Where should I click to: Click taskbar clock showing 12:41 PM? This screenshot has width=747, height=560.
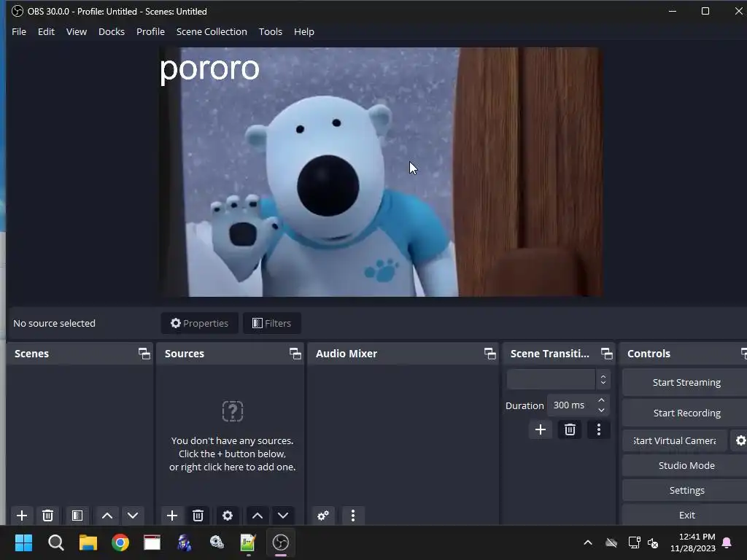(692, 542)
